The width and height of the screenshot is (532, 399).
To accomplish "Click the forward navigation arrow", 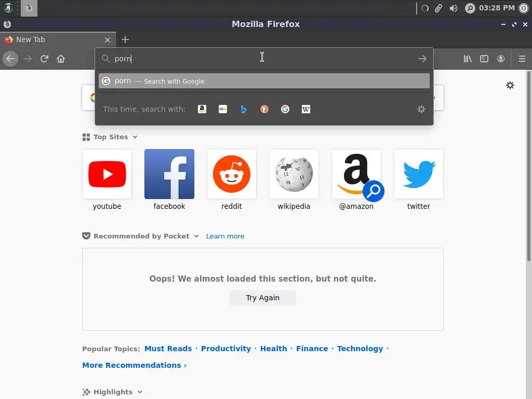I will tap(28, 59).
